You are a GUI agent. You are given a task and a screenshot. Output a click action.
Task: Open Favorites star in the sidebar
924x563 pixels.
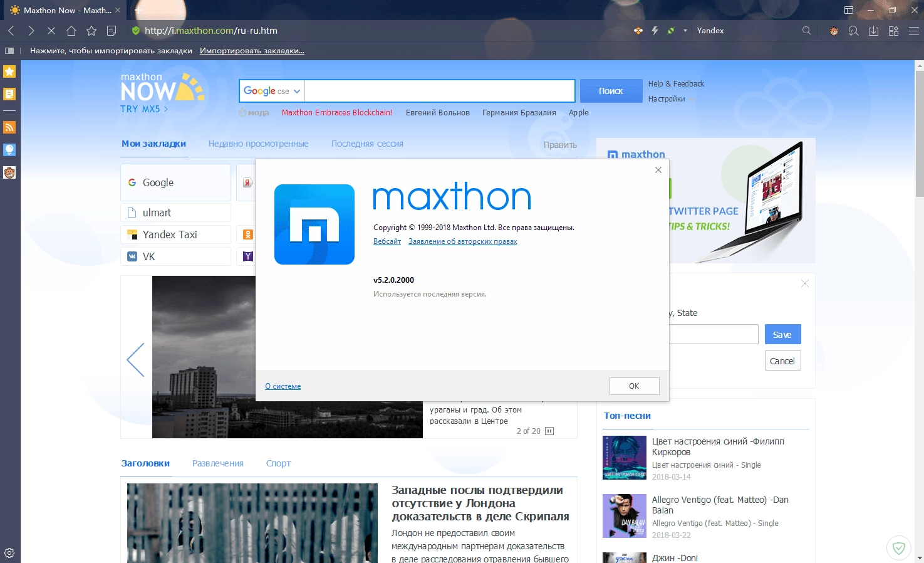(x=9, y=71)
